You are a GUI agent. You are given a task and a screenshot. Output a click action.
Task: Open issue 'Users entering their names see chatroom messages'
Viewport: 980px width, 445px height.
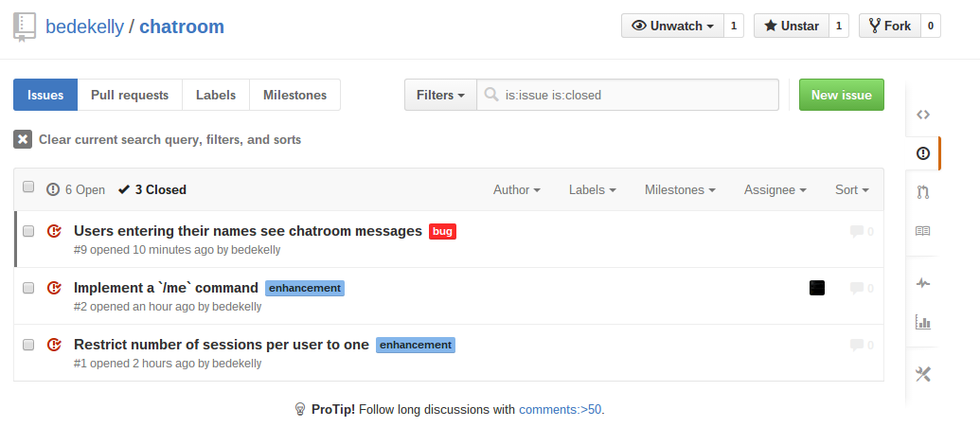pos(248,231)
